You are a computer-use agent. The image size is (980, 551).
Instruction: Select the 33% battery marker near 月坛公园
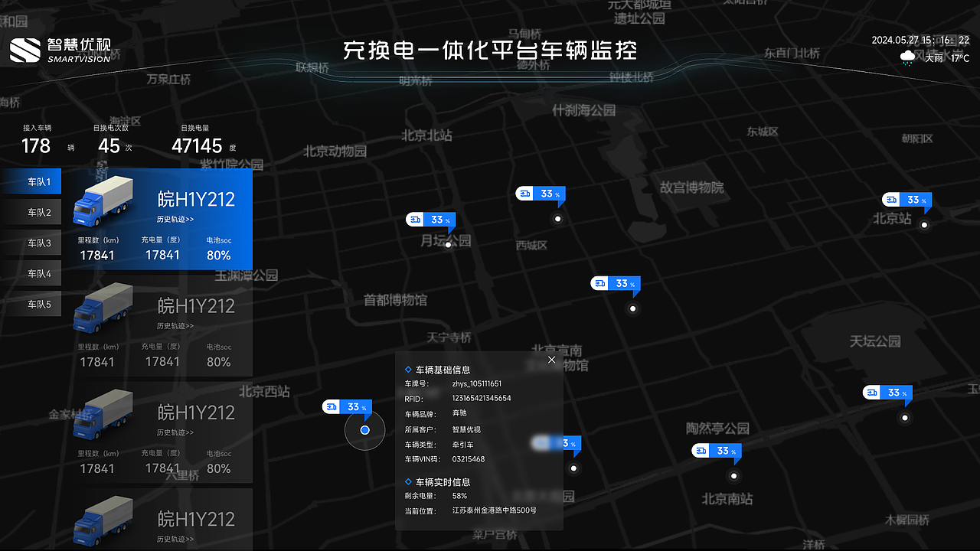click(x=430, y=219)
